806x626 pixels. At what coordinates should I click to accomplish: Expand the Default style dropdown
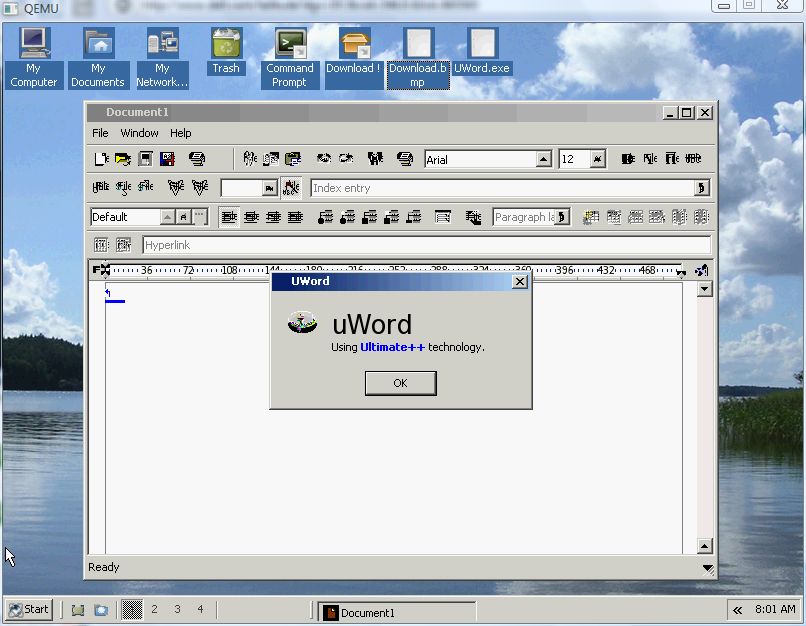click(x=166, y=217)
